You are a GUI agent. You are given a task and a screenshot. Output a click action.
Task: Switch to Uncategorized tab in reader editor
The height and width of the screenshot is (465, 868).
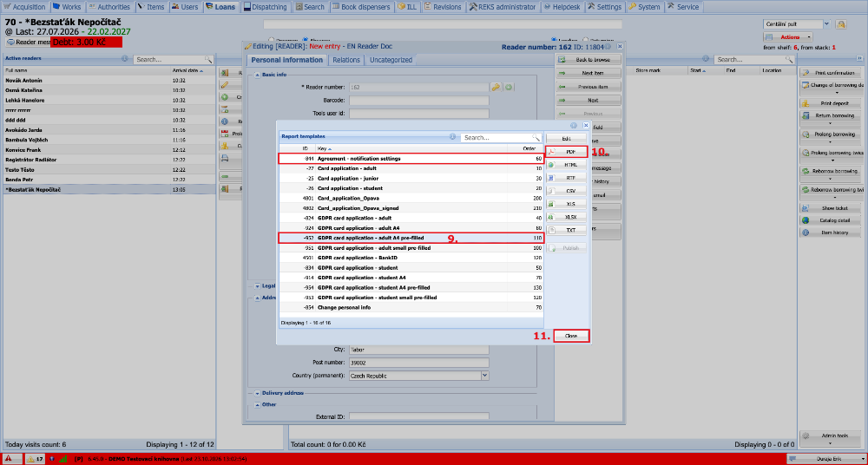coord(391,61)
